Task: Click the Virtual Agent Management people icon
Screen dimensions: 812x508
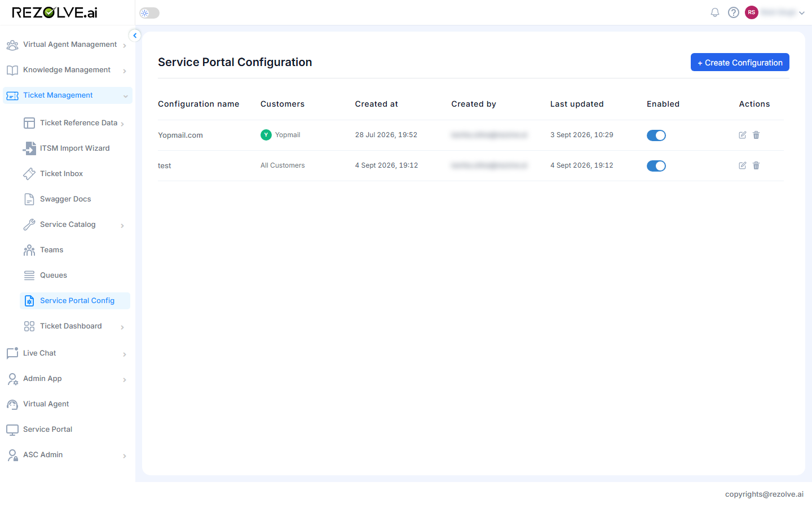Action: pyautogui.click(x=12, y=45)
